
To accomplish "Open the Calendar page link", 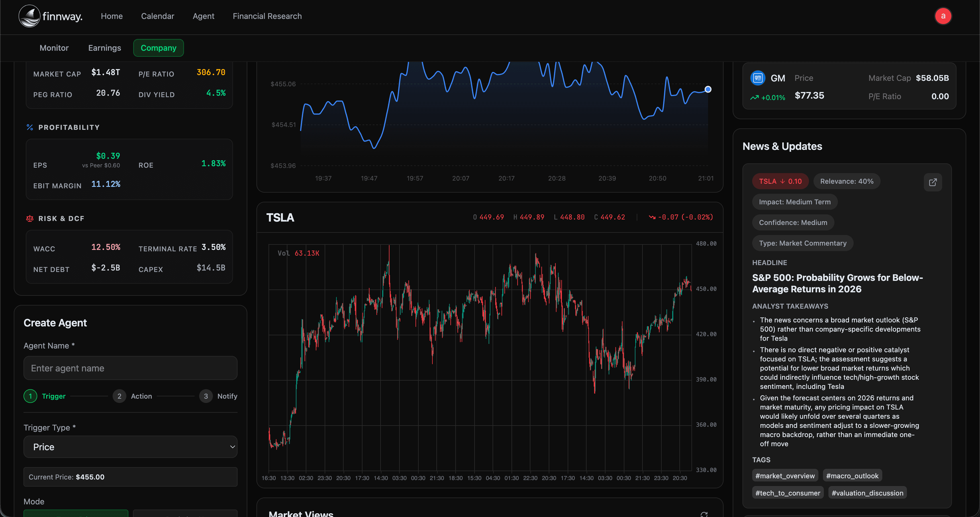I will point(158,16).
